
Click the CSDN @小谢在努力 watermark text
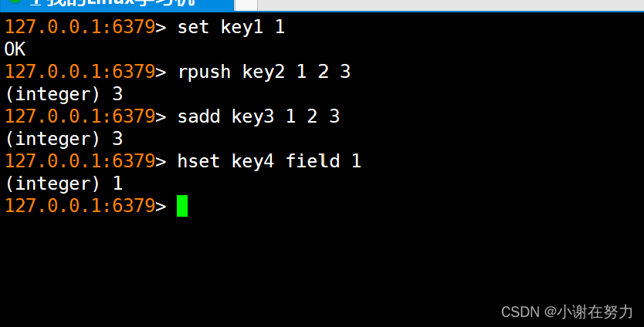[x=567, y=312]
